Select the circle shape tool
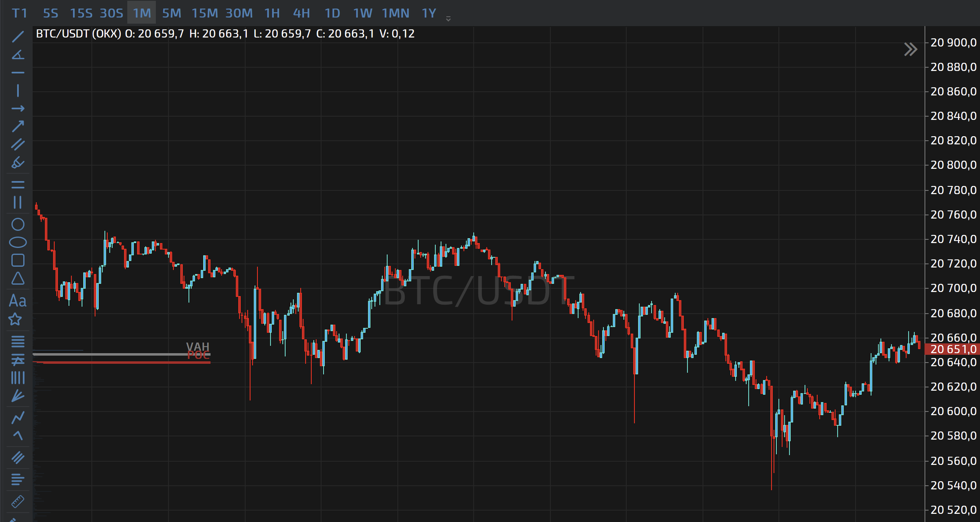Image resolution: width=980 pixels, height=522 pixels. [x=18, y=224]
